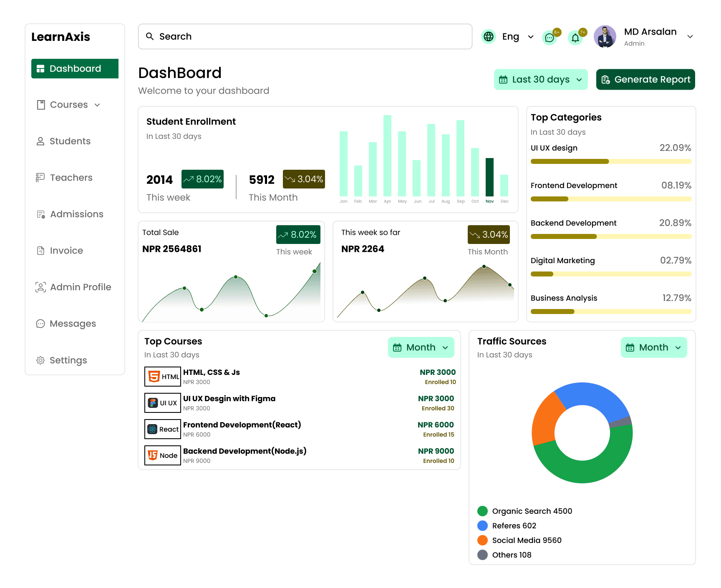Click the MD Arsalan profile avatar
The height and width of the screenshot is (588, 721).
605,37
